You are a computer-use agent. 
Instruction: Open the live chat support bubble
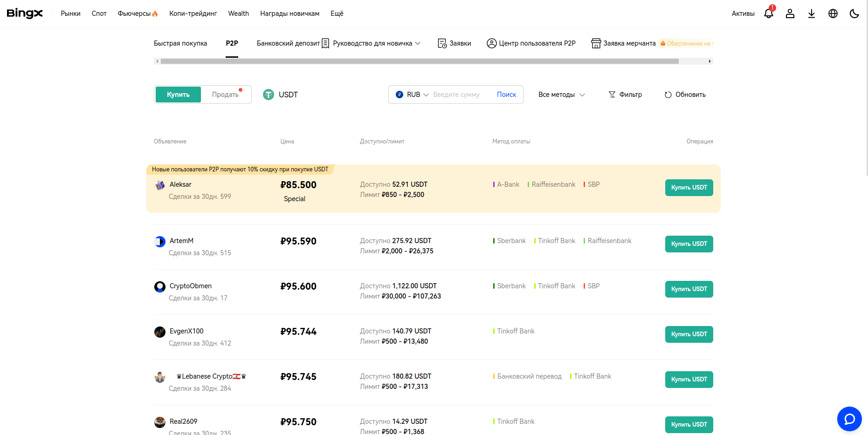coord(849,419)
